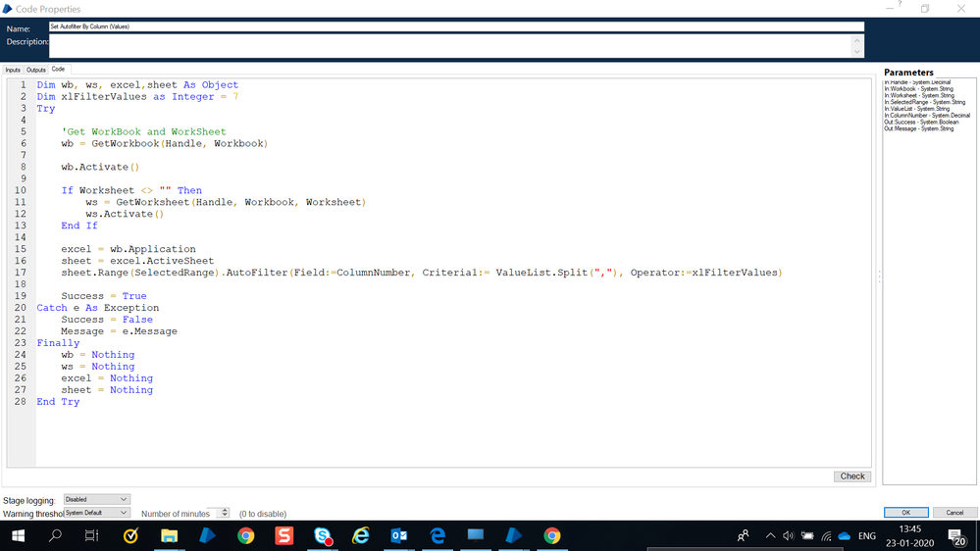Click the 'End Try' code line
This screenshot has width=980, height=551.
click(x=58, y=402)
